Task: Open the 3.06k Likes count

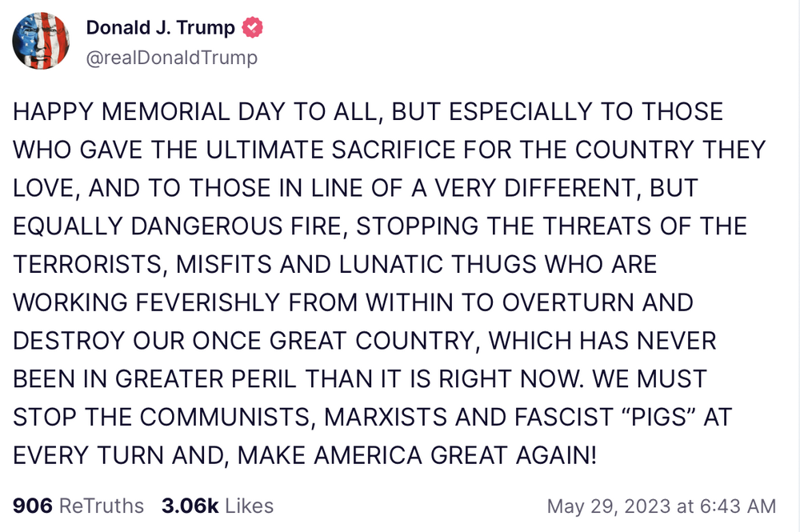Action: pos(190,506)
